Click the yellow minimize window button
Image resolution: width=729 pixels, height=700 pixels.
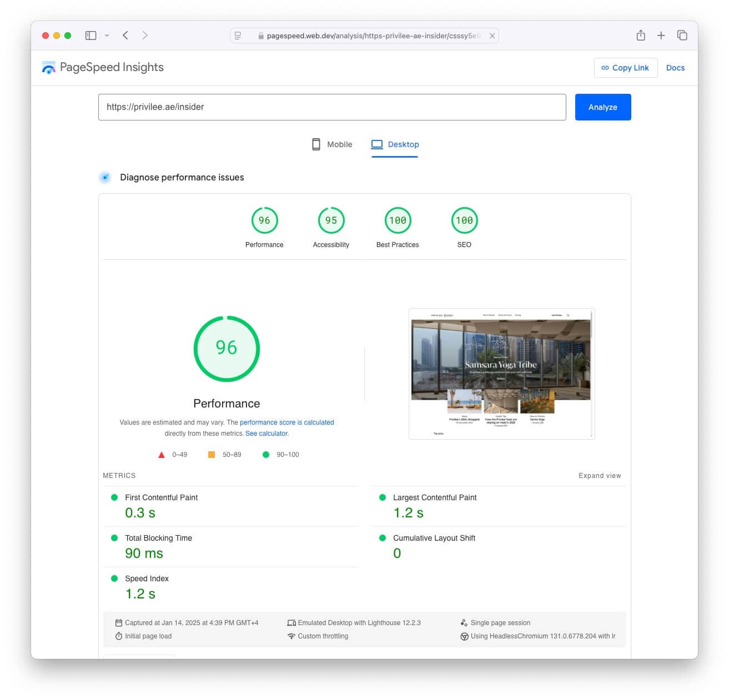click(57, 36)
